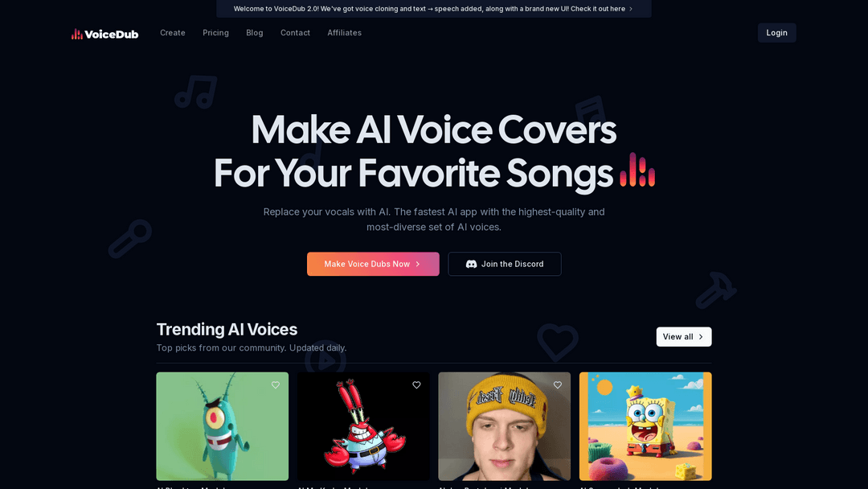Like the yellow beanie voice card
The image size is (868, 489).
click(558, 385)
